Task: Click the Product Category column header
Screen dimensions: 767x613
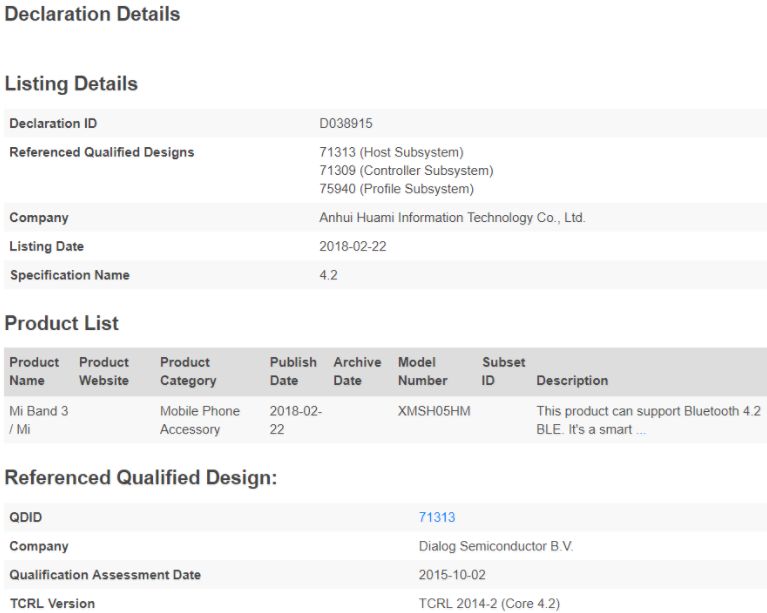Action: (x=188, y=371)
